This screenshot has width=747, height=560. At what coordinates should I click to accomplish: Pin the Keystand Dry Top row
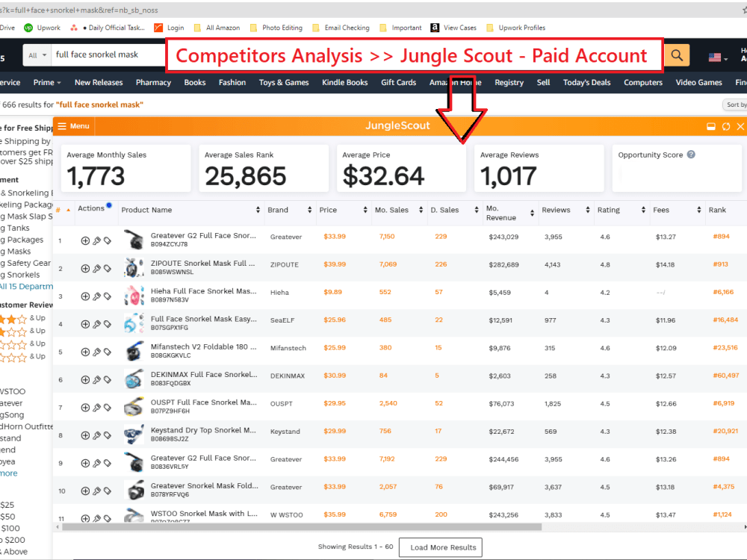point(96,435)
